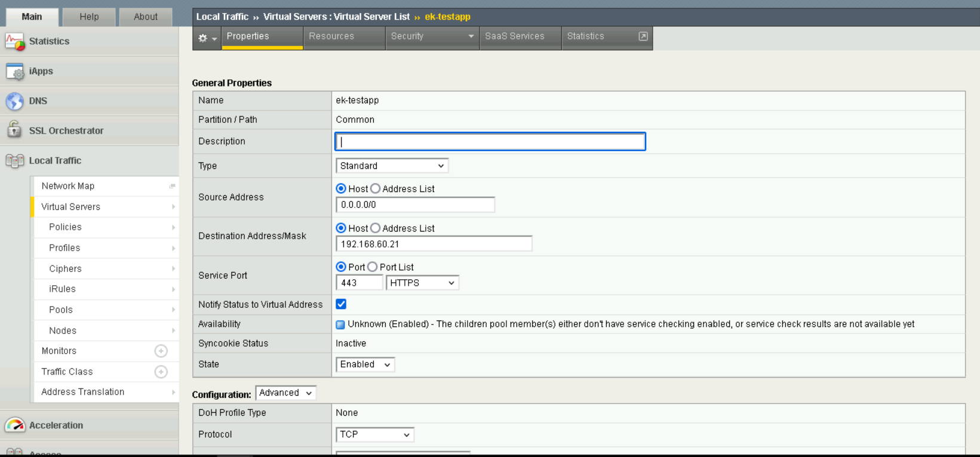Image resolution: width=980 pixels, height=457 pixels.
Task: Click the DNS globe icon
Action: (15, 101)
